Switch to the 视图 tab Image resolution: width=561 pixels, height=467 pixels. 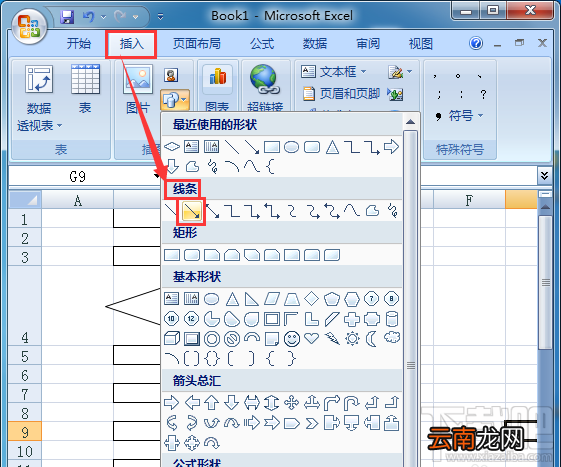point(421,44)
